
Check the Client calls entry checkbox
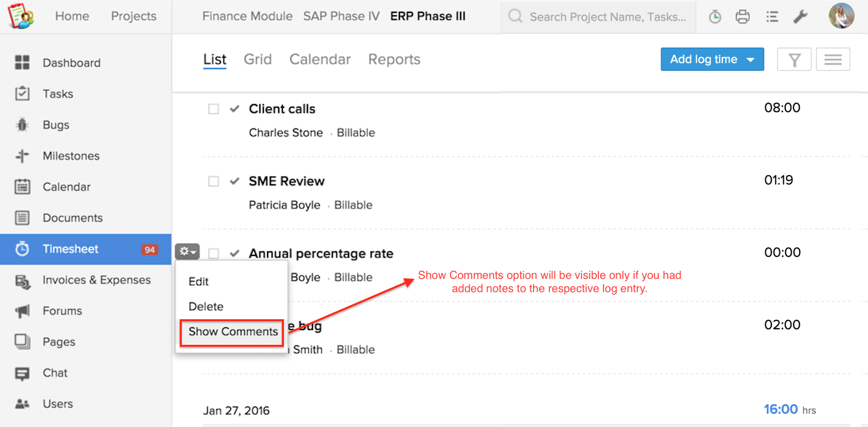point(213,109)
